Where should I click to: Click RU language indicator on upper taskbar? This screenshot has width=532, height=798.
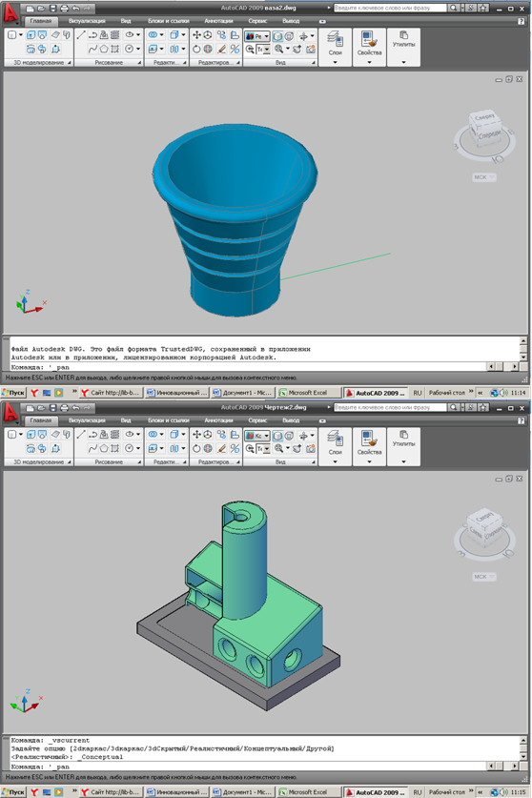(418, 393)
